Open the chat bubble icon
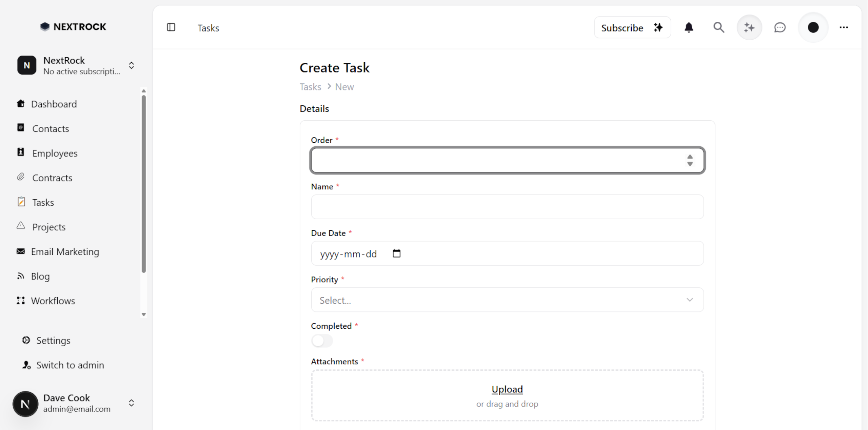The height and width of the screenshot is (430, 868). (780, 27)
